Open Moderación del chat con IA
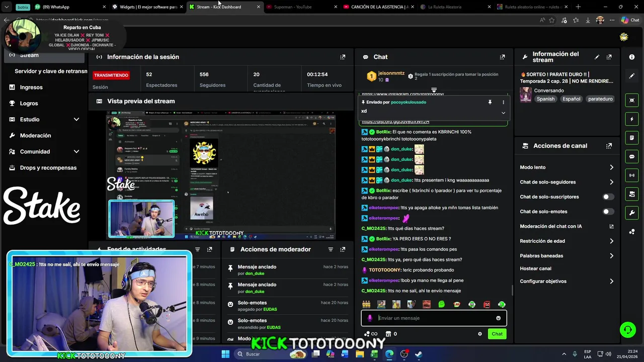This screenshot has height=362, width=644. (x=567, y=226)
